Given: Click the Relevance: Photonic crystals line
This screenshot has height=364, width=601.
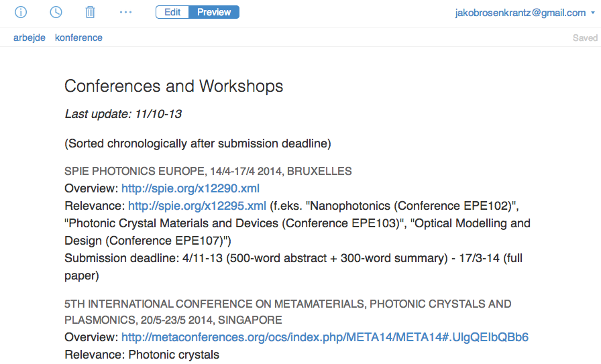Looking at the screenshot, I should (x=142, y=355).
